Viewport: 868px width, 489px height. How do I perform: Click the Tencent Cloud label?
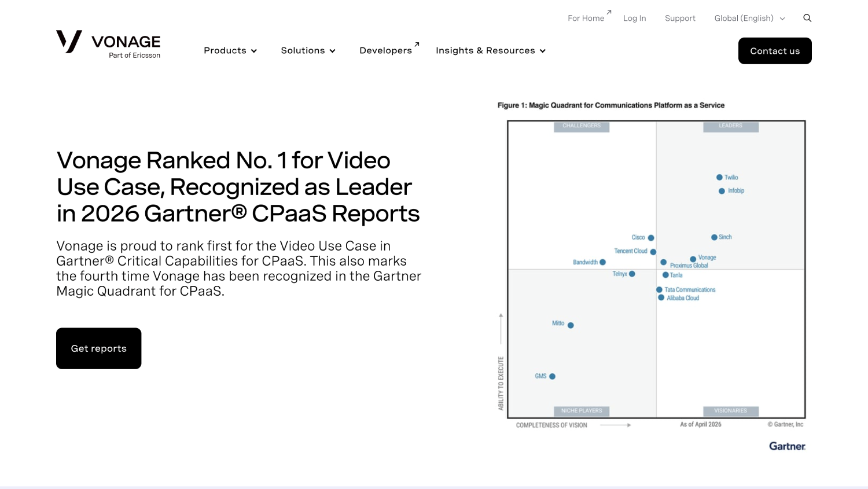coord(631,251)
